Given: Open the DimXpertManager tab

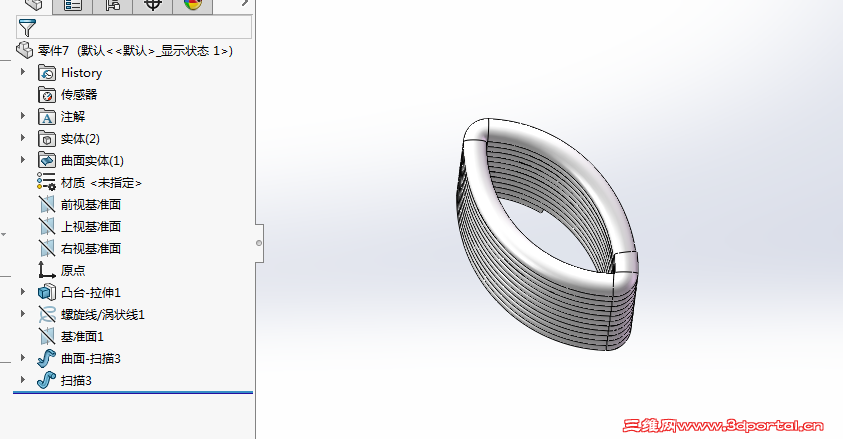Looking at the screenshot, I should (153, 5).
